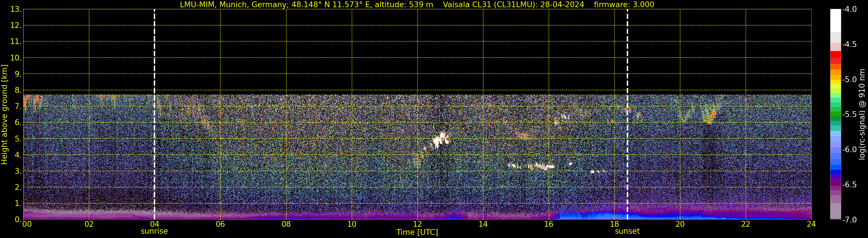Click the 'log(rc-signal) @ 910 nm' colorbar label
The width and height of the screenshot is (868, 238).
click(x=862, y=115)
